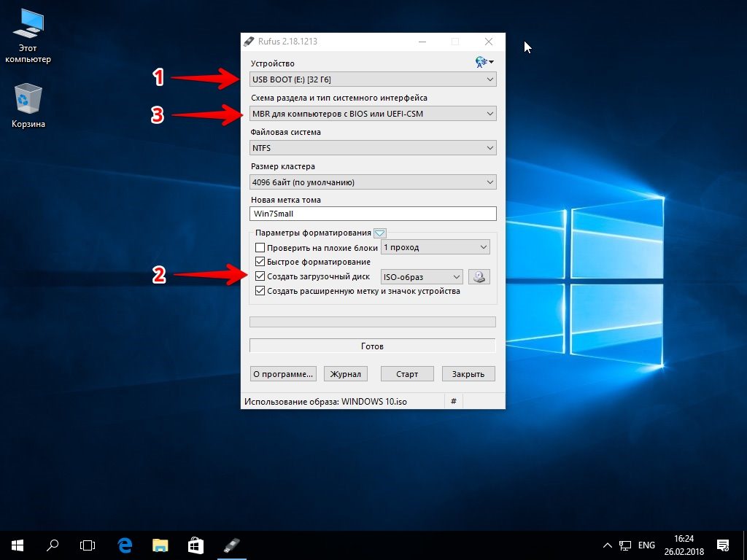Open Task View on the taskbar
Image resolution: width=747 pixels, height=560 pixels.
point(88,545)
